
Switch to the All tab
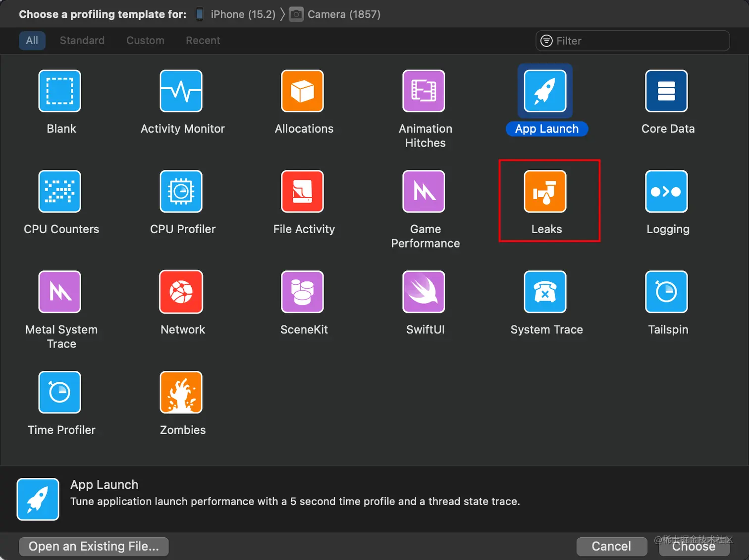click(x=32, y=41)
